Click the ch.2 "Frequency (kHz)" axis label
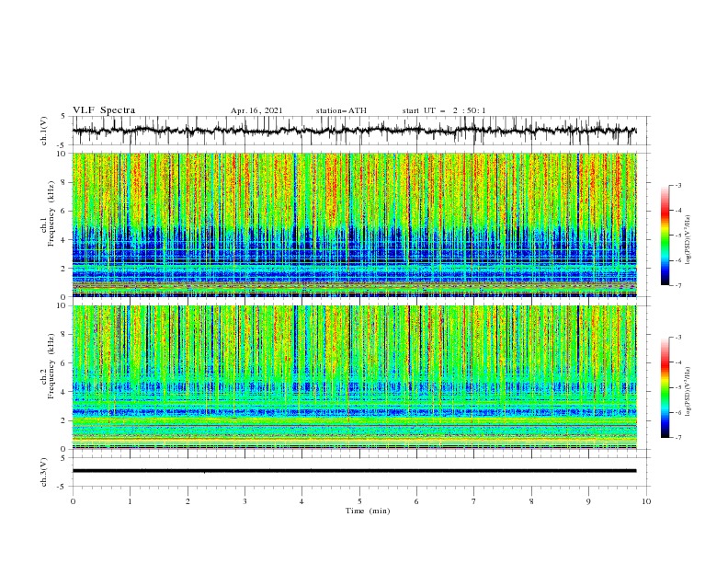728x563 pixels. (x=51, y=365)
